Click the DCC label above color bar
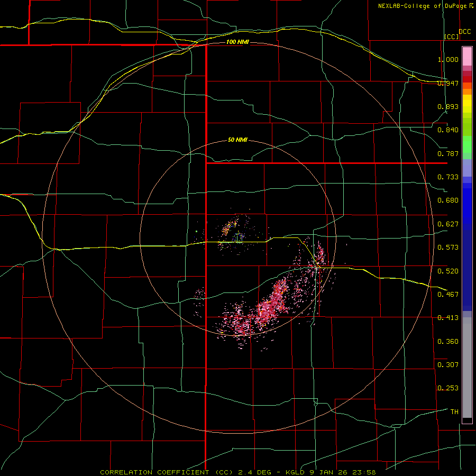Image resolution: width=476 pixels, height=476 pixels. [465, 32]
